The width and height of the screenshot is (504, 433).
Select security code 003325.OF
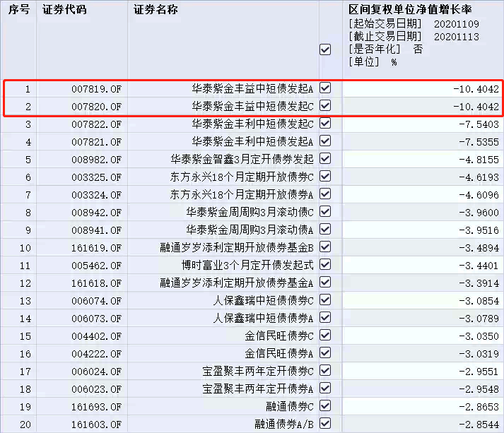[x=96, y=177]
